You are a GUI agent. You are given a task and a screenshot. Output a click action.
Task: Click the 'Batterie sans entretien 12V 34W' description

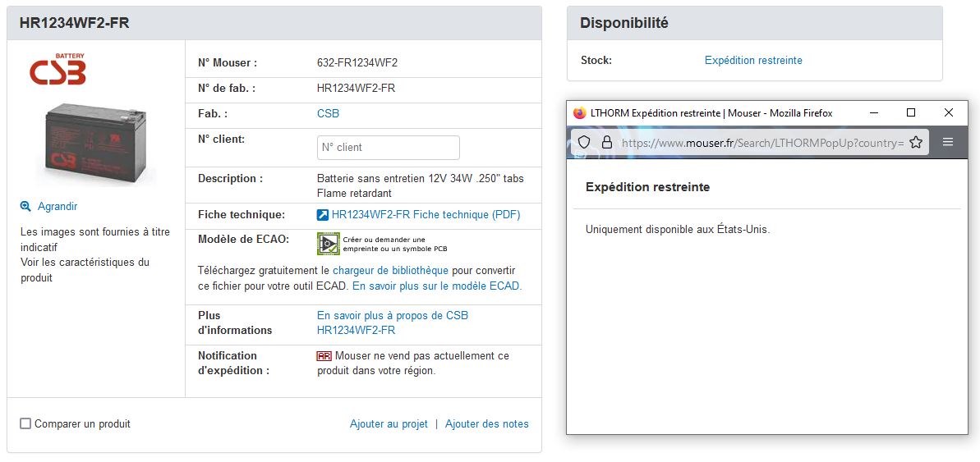(421, 186)
